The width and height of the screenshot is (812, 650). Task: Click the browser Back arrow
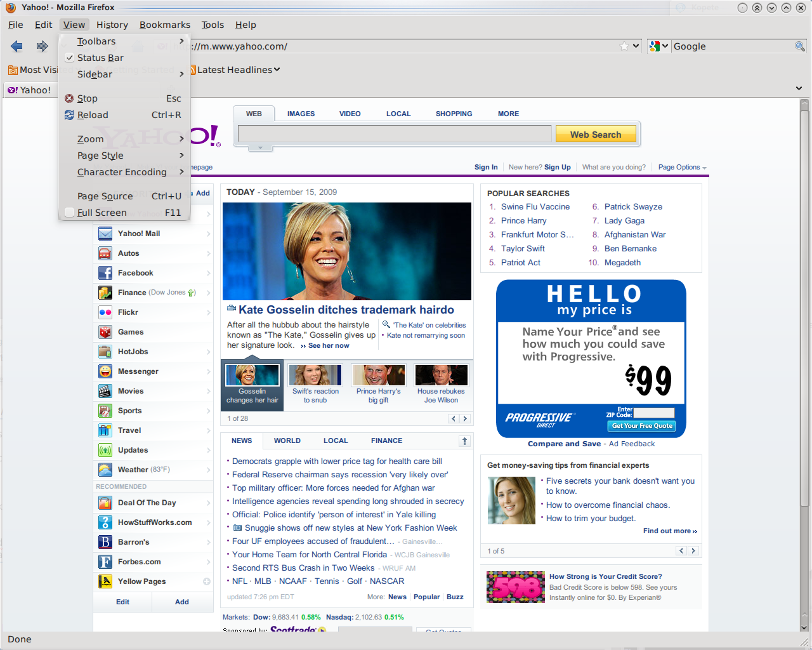point(16,46)
